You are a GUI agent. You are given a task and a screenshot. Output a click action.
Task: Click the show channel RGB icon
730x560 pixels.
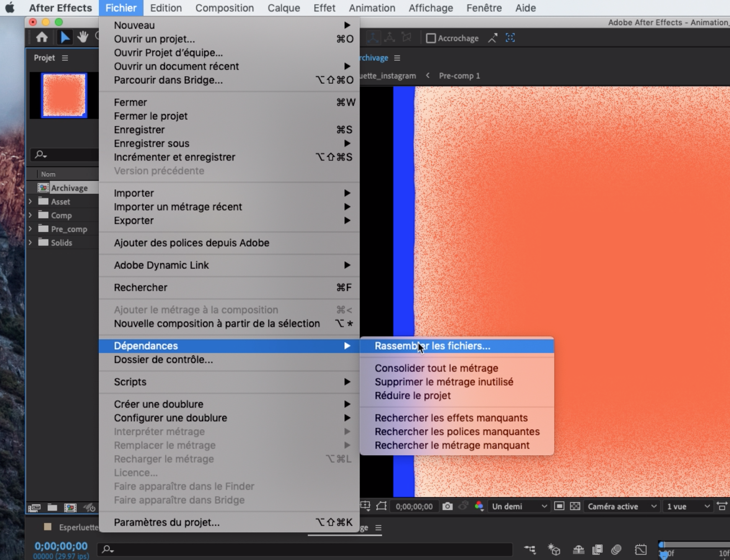coord(479,506)
